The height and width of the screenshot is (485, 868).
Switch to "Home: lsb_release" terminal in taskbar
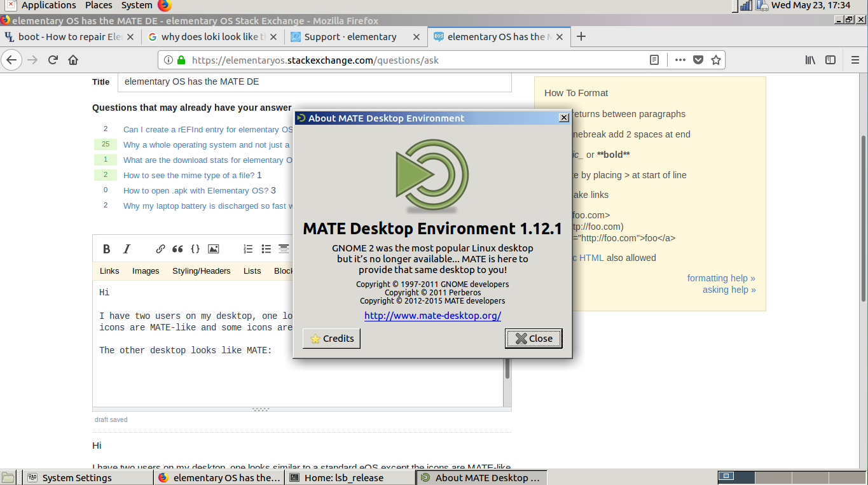(350, 477)
